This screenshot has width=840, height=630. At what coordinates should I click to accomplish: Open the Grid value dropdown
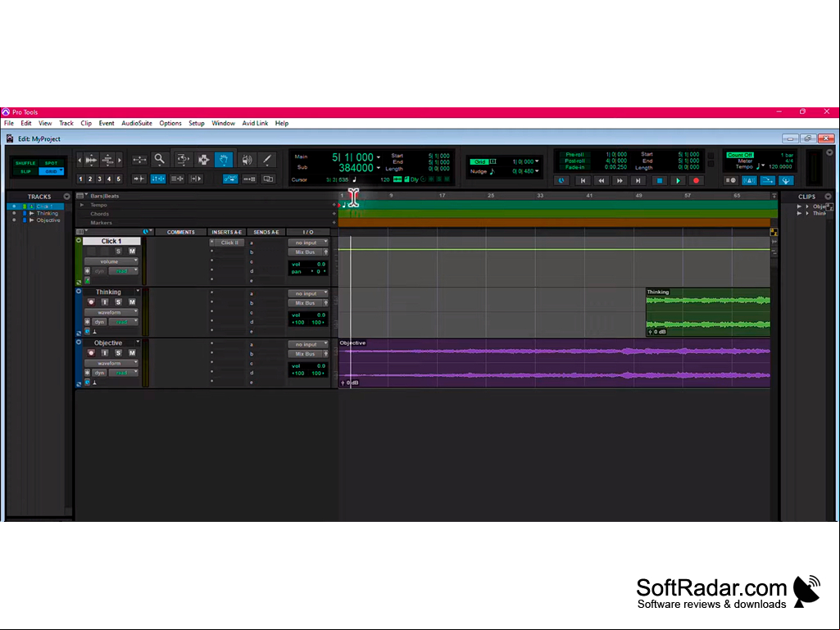(x=537, y=161)
